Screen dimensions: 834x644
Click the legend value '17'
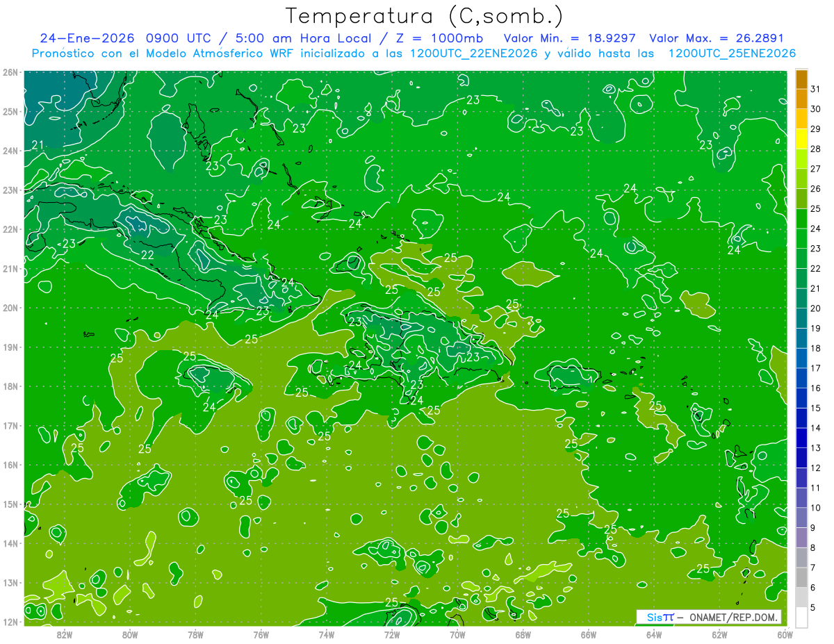pos(815,368)
